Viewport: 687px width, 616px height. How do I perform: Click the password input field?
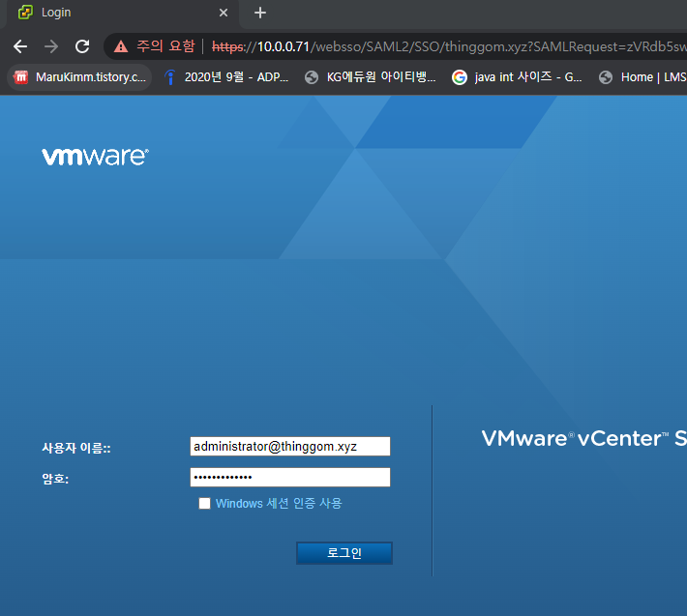click(290, 477)
